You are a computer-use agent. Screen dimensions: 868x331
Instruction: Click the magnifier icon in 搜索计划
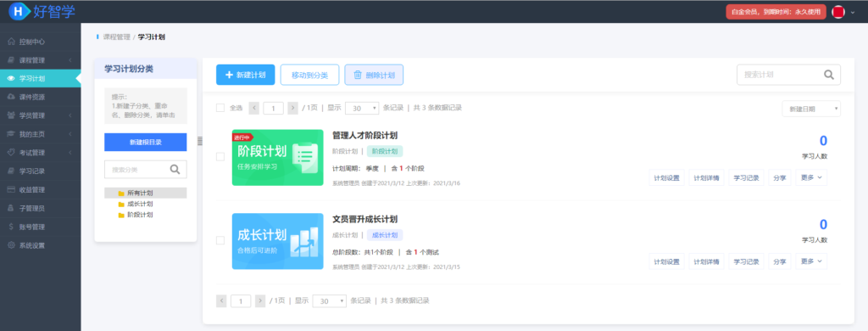click(x=829, y=75)
